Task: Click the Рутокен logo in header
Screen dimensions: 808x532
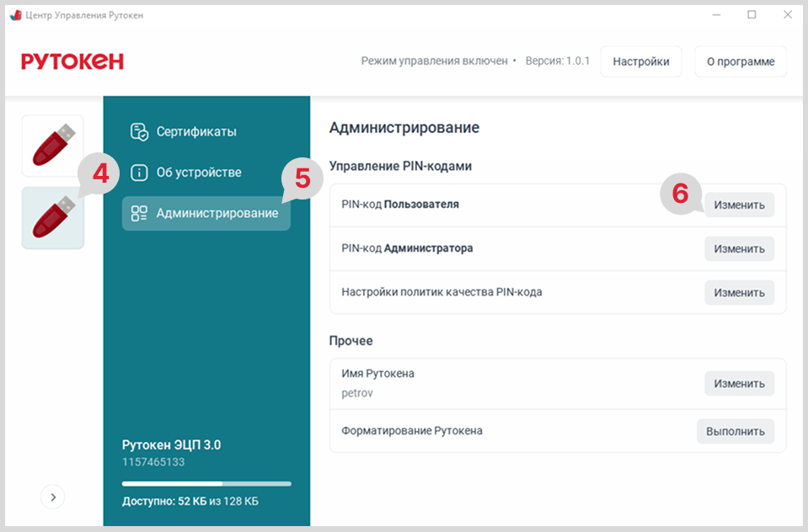Action: [x=72, y=61]
